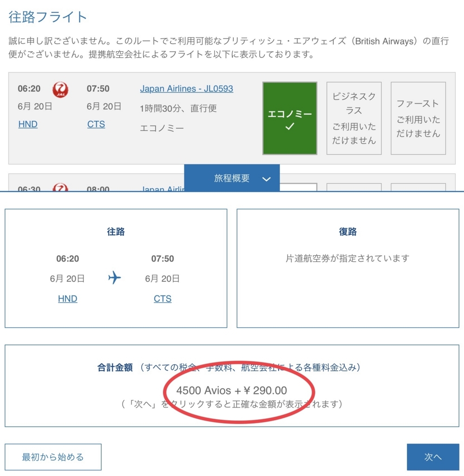Click the HND departure airport link on the flight

27,124
